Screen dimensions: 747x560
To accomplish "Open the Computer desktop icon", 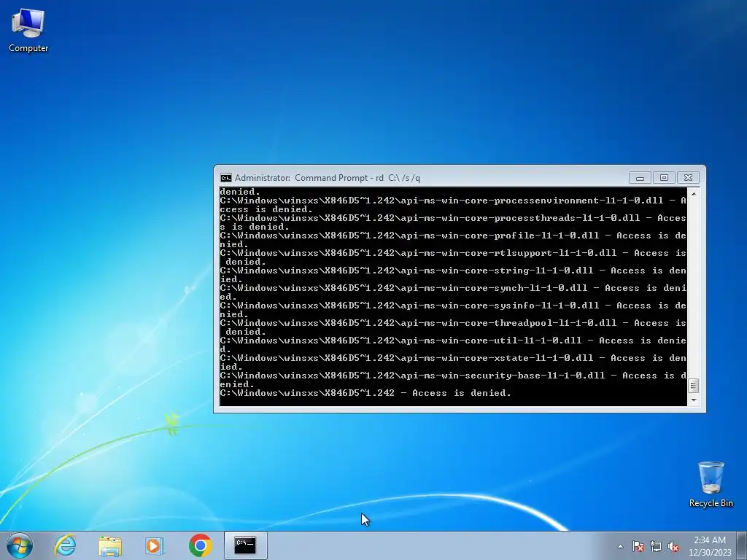I will tap(28, 31).
